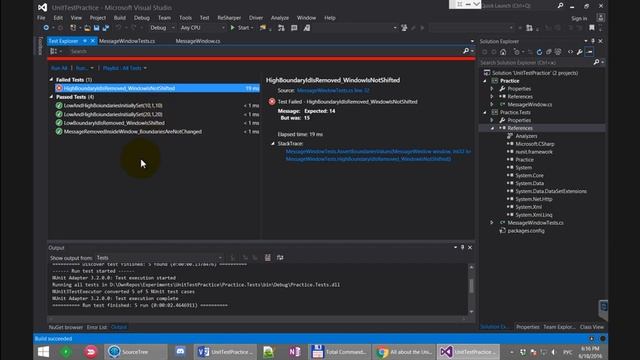The height and width of the screenshot is (360, 640).
Task: Click the Show All Files icon in Solution Explorer
Action: click(558, 52)
